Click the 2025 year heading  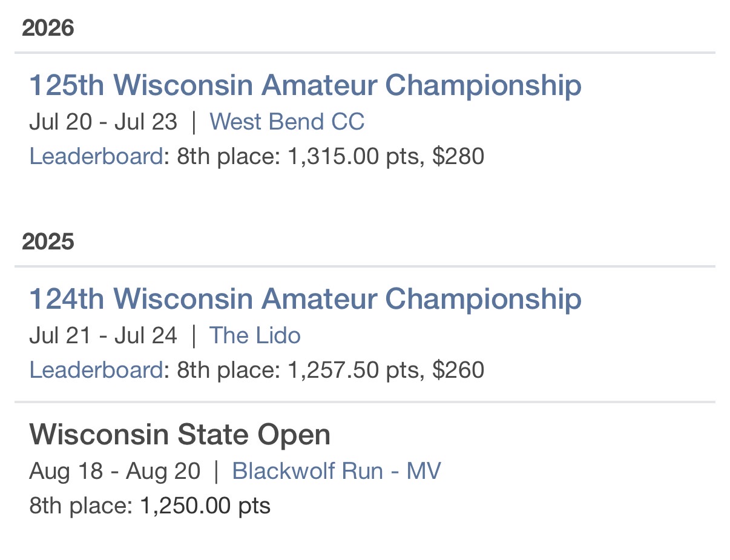48,242
